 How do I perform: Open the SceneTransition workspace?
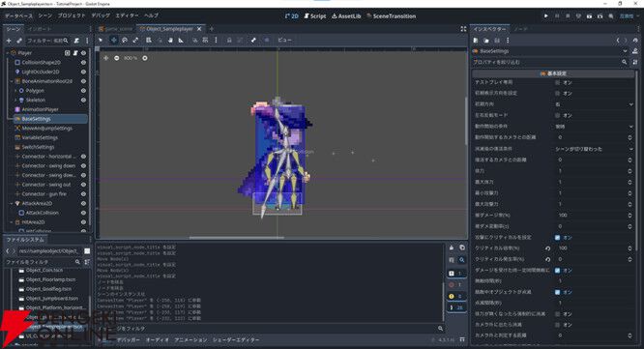pos(391,16)
